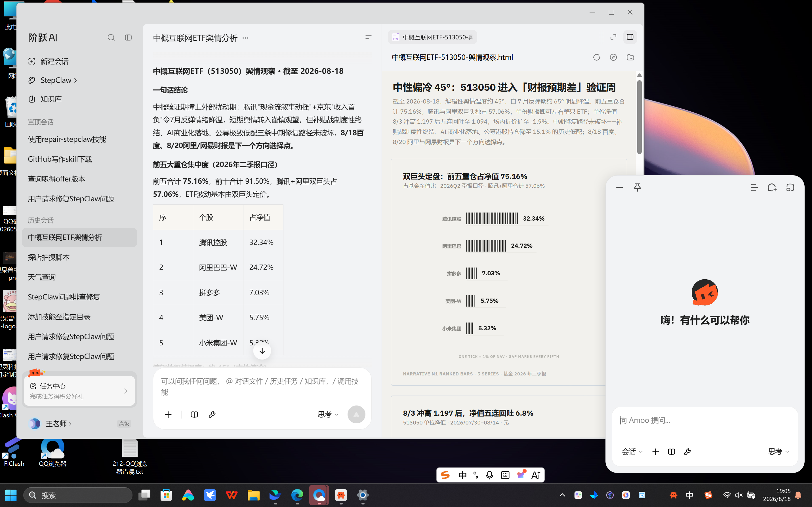Launch Microsoft Edge from taskbar
Viewport: 812px width, 507px height.
297,495
